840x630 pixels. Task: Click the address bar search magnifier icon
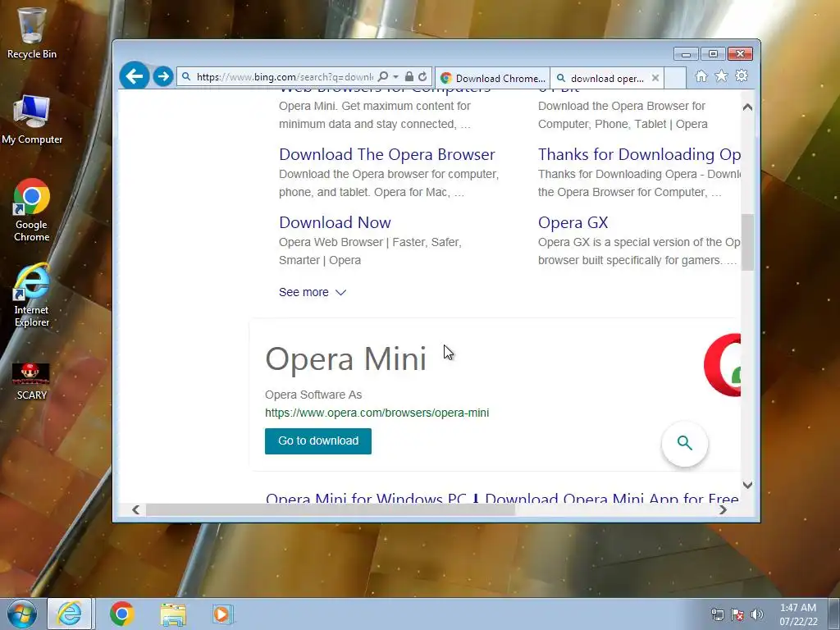pyautogui.click(x=383, y=76)
